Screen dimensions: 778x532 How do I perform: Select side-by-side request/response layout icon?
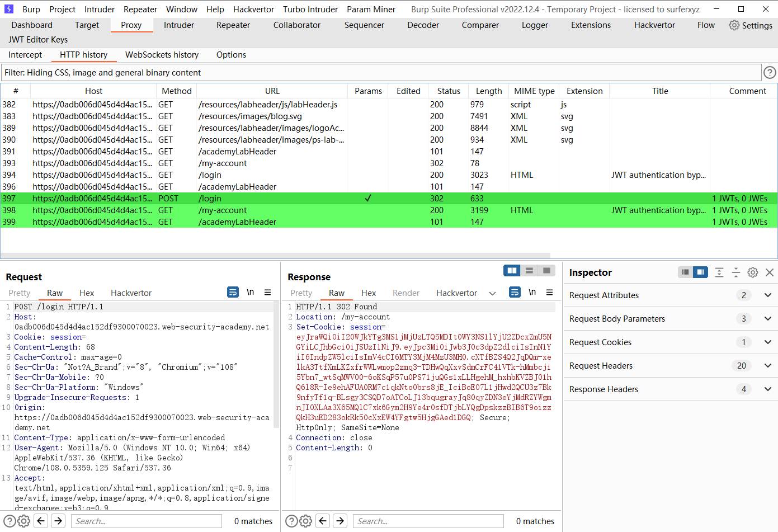[x=512, y=270]
